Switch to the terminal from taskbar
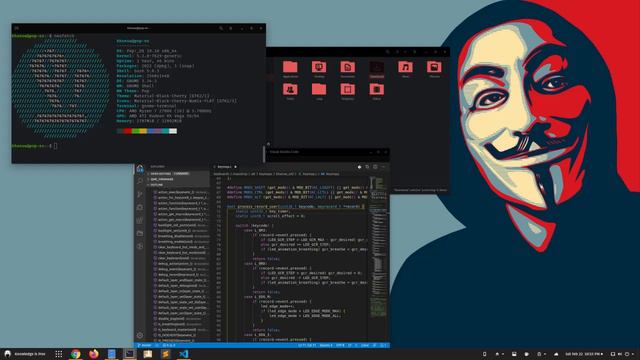This screenshot has width=640, height=360. pyautogui.click(x=130, y=354)
